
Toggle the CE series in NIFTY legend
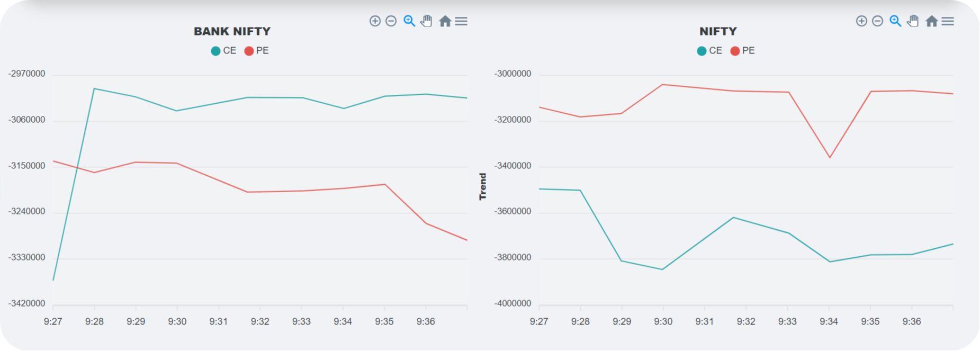point(709,51)
